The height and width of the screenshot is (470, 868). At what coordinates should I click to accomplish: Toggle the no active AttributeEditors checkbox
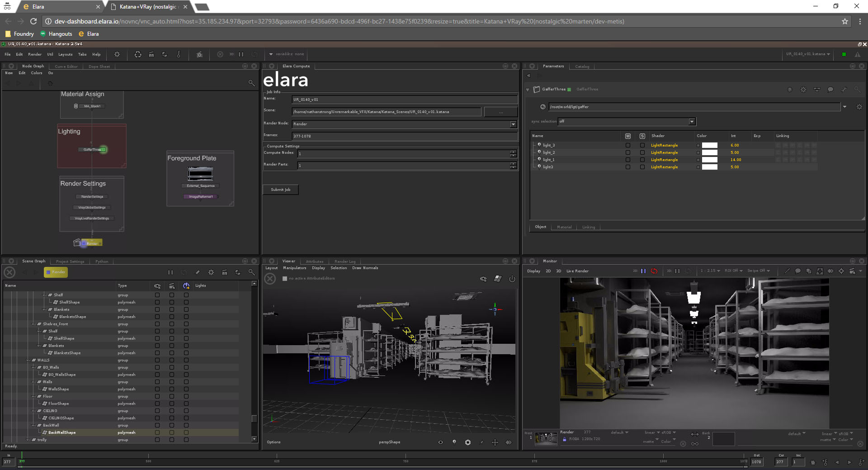point(285,279)
